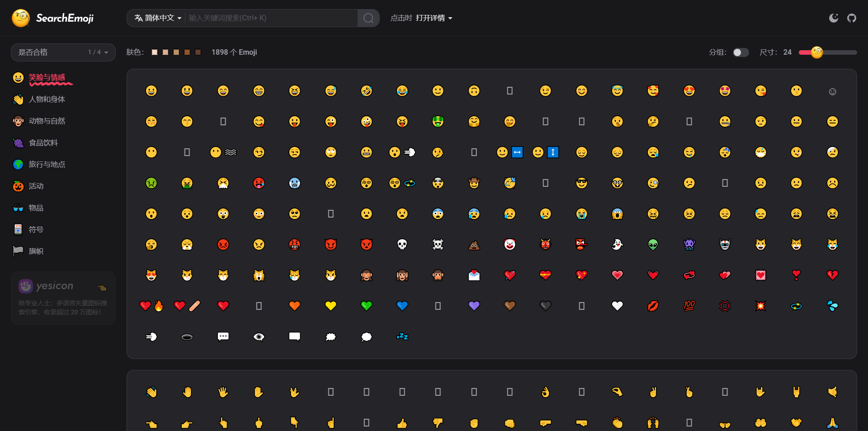Open the 简体中文 language dropdown
868x431 pixels.
click(x=158, y=18)
